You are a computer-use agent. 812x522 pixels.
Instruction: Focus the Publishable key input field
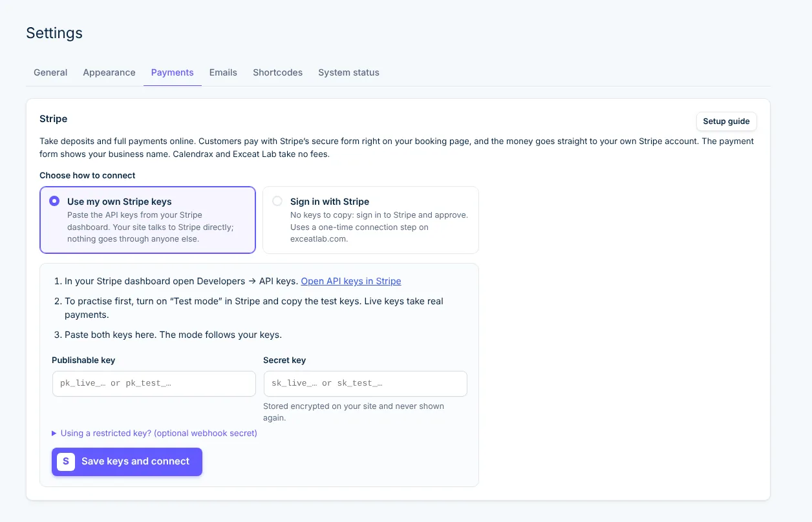(x=154, y=383)
